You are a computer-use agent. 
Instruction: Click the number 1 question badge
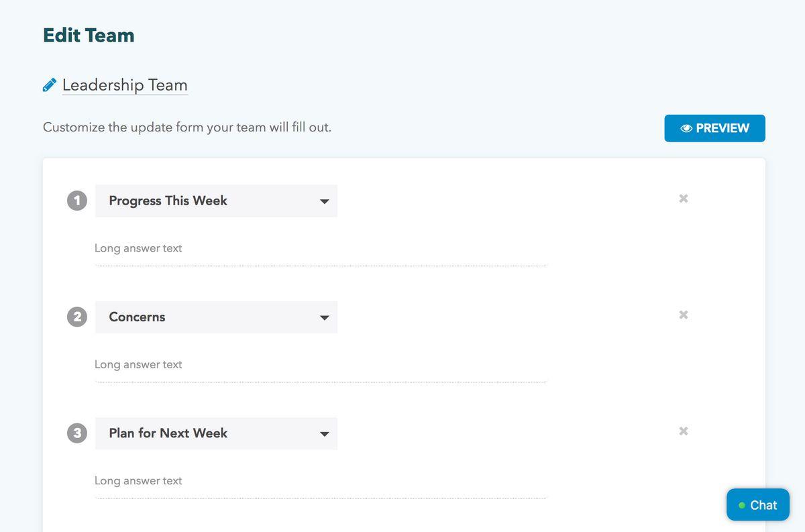pyautogui.click(x=77, y=201)
